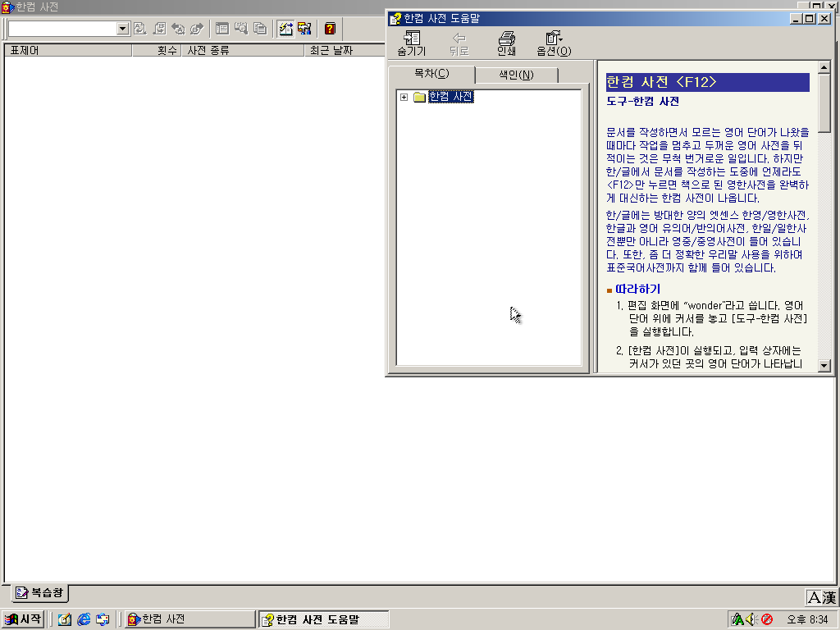
Task: Sort by the 사전 종류 column header
Action: [243, 50]
